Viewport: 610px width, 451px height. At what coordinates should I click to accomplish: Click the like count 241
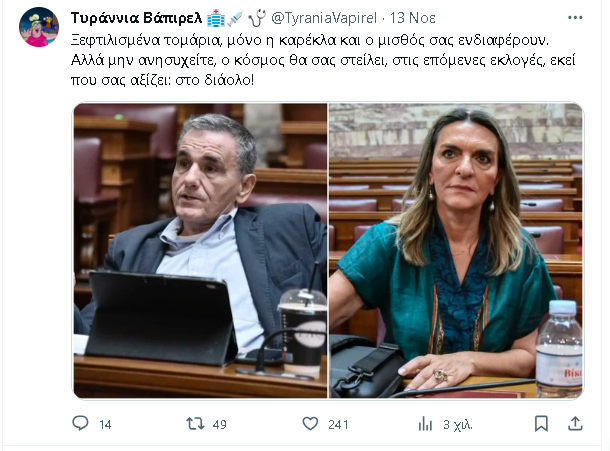338,425
